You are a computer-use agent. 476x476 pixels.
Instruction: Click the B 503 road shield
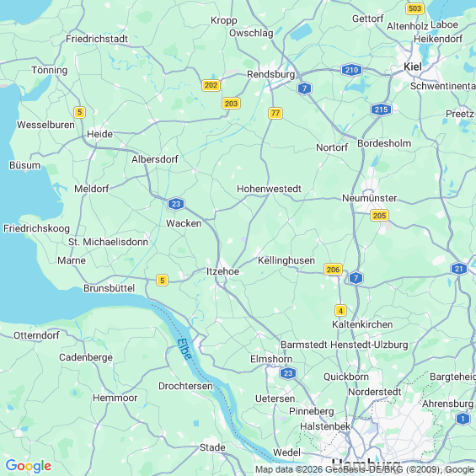pyautogui.click(x=415, y=8)
